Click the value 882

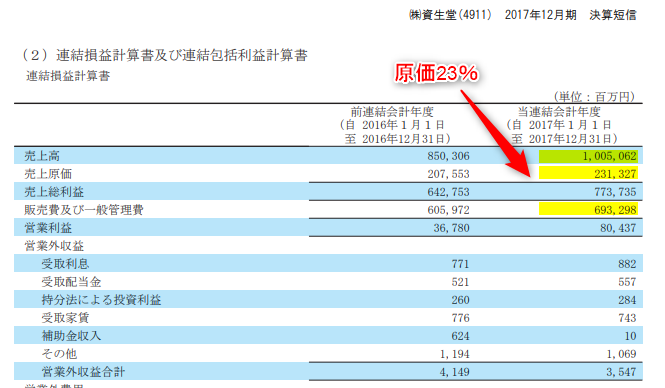pos(627,264)
